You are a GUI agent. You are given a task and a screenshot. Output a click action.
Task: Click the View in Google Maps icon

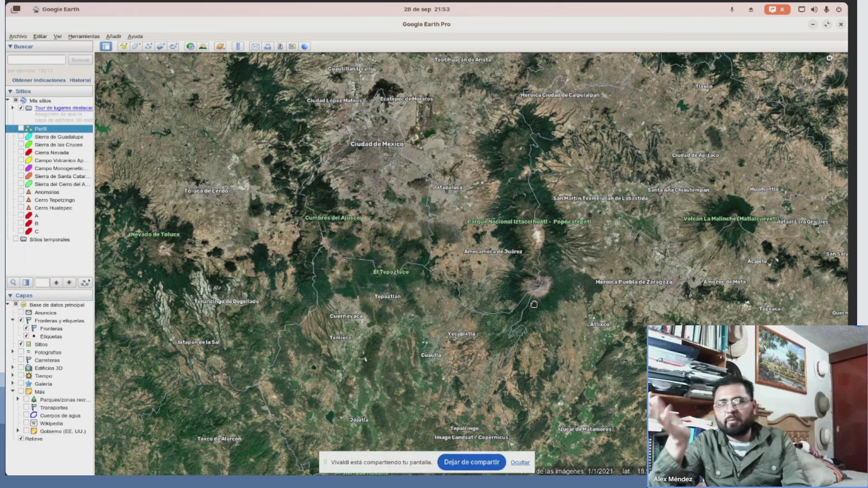pyautogui.click(x=292, y=47)
